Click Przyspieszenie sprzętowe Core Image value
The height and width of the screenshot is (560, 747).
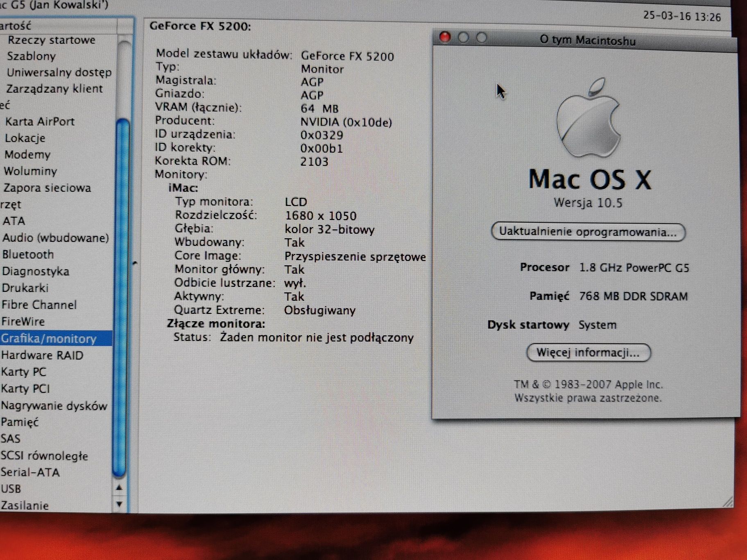355,257
